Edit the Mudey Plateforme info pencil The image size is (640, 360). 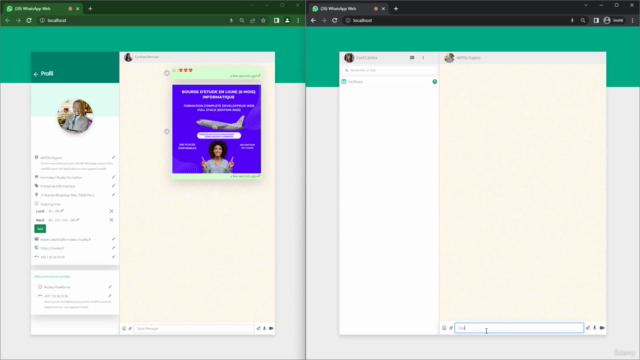coord(110,287)
